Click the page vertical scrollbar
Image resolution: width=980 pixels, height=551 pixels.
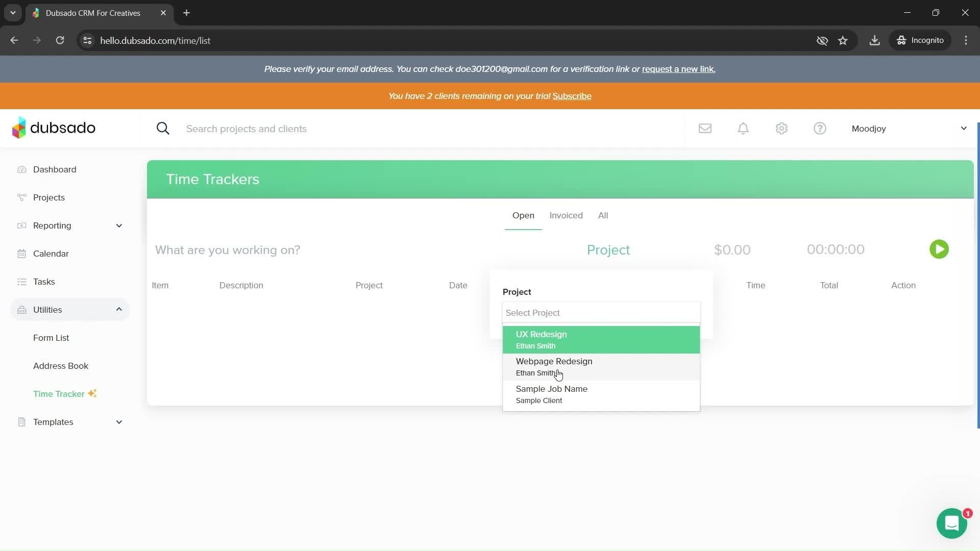977,275
